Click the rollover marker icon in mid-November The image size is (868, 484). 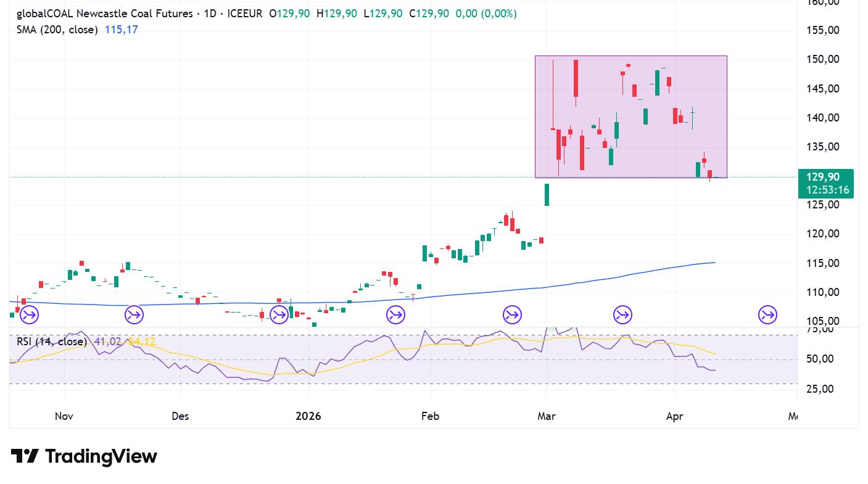pos(134,315)
